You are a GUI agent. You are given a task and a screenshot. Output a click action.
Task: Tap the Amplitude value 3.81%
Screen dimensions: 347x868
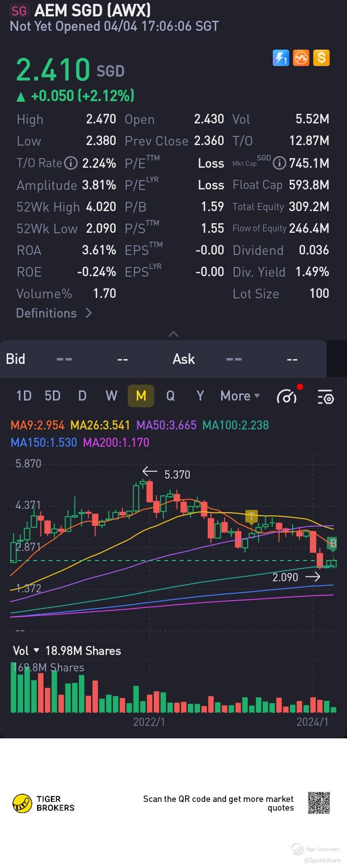[x=99, y=185]
